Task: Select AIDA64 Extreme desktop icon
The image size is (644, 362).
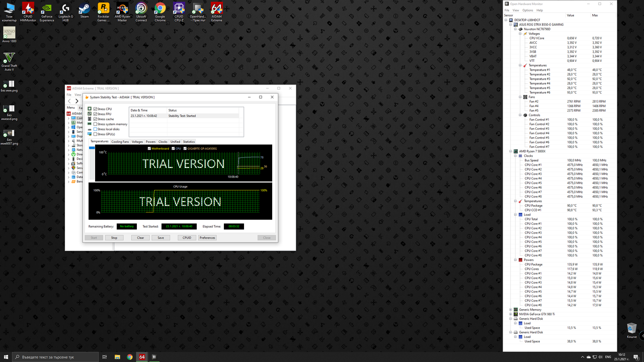Action: [216, 12]
